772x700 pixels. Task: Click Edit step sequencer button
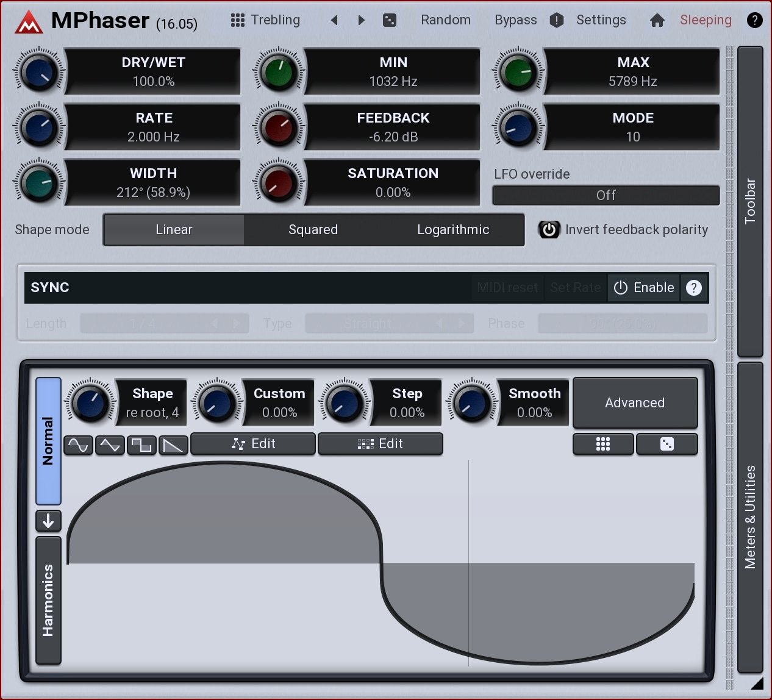click(381, 443)
